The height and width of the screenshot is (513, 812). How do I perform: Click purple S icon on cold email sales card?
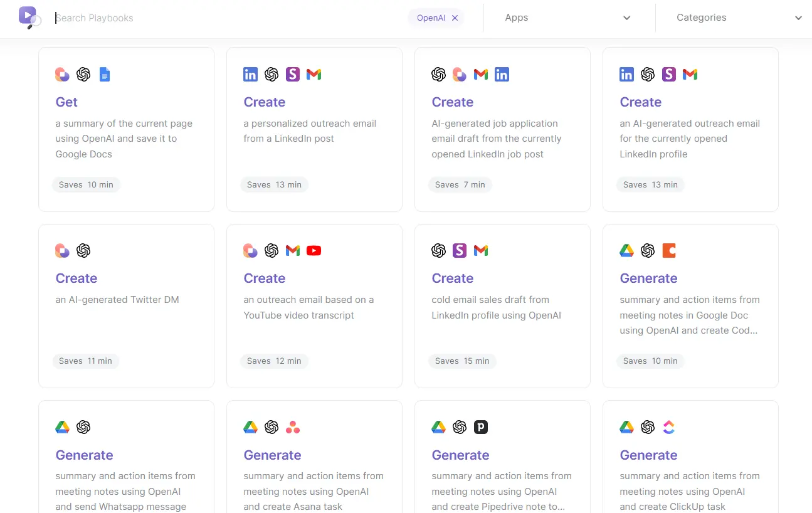click(x=460, y=251)
